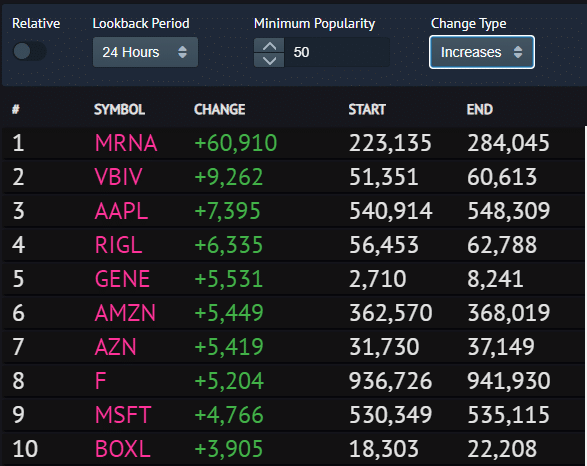Open the VBIV symbol link
This screenshot has width=587, height=466.
(x=118, y=177)
